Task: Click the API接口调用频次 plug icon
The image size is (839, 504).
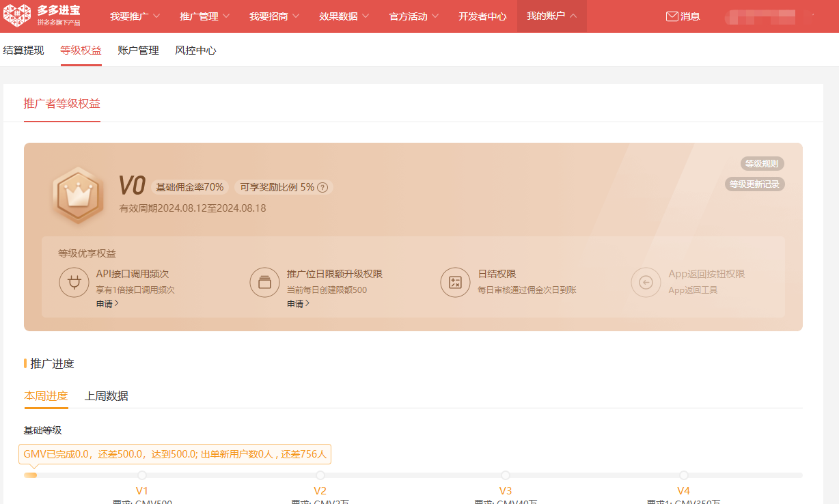Action: [74, 282]
